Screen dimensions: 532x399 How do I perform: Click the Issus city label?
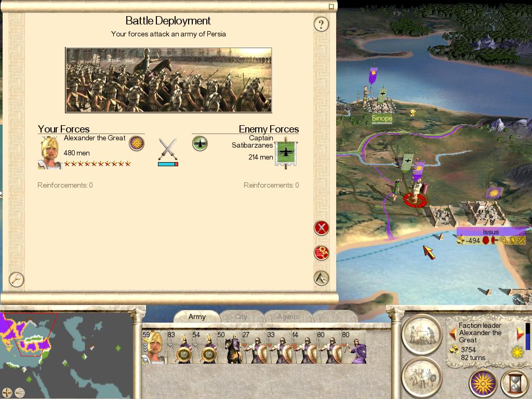pos(490,232)
